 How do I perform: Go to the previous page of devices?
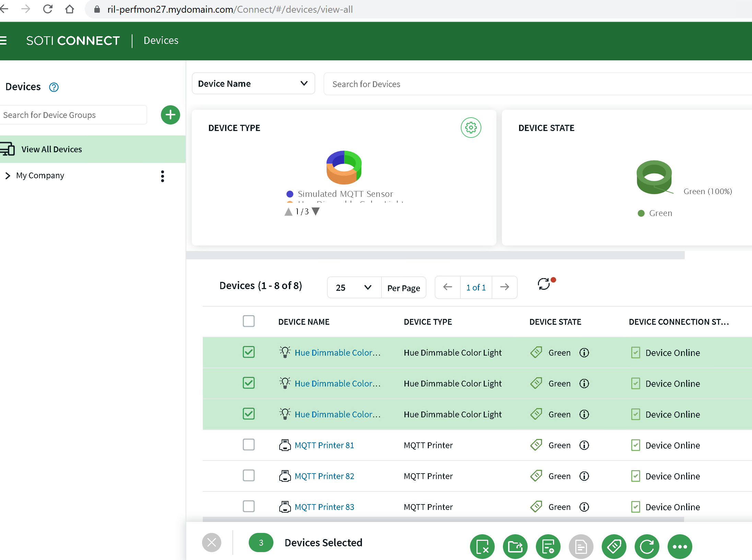(447, 287)
